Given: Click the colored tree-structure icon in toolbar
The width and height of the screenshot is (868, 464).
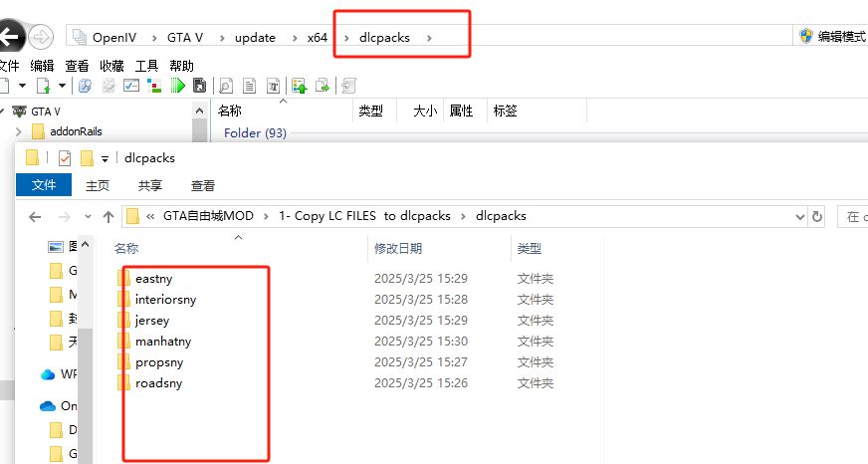Looking at the screenshot, I should pos(154,86).
